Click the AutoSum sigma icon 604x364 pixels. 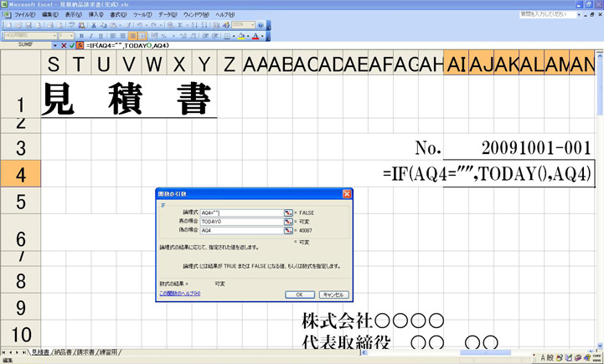pyautogui.click(x=180, y=25)
